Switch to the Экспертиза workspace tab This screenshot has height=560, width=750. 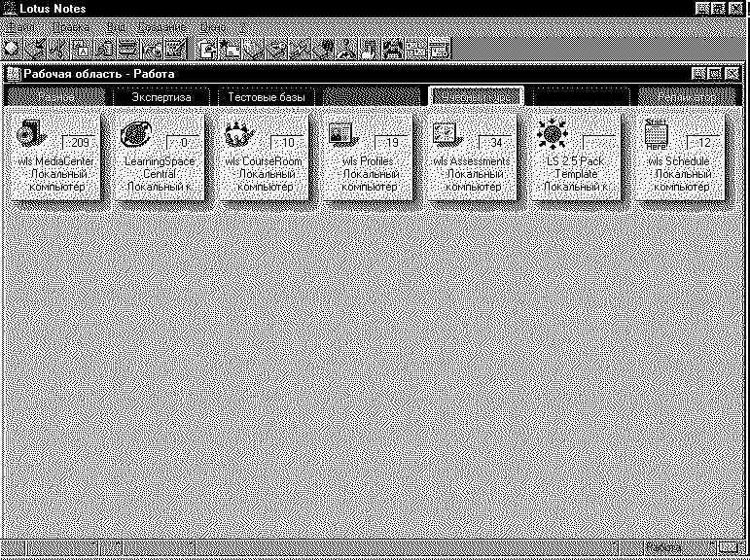click(161, 97)
